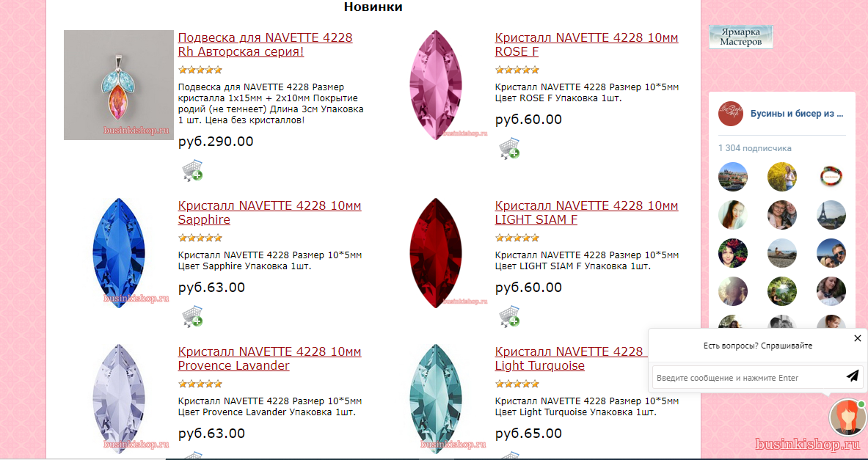The height and width of the screenshot is (460, 868).
Task: Close the chat questions popup
Action: coord(858,338)
